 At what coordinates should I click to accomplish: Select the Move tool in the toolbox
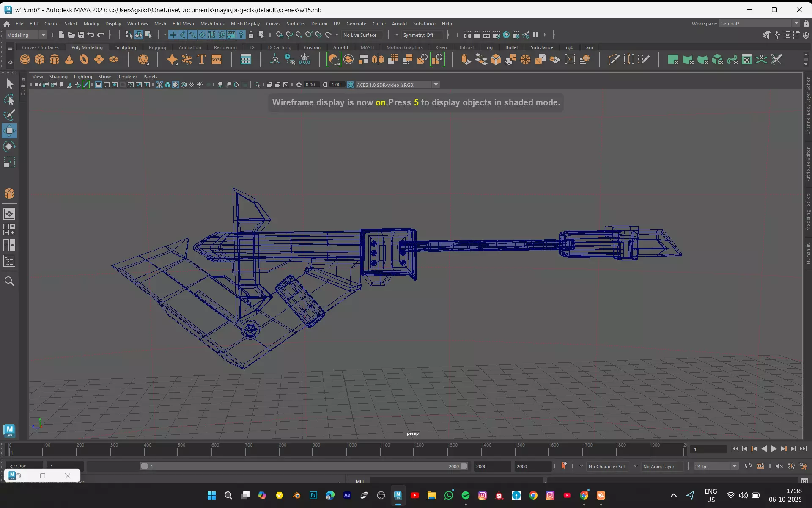coord(9,131)
